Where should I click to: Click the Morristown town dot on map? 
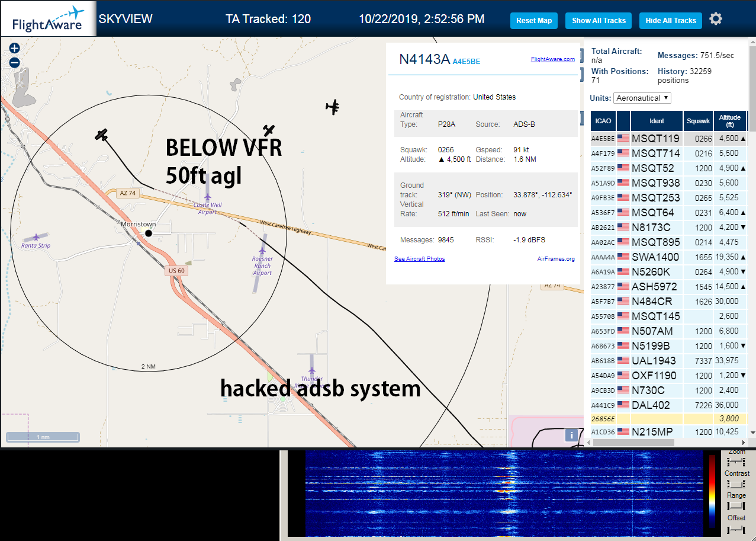point(149,233)
